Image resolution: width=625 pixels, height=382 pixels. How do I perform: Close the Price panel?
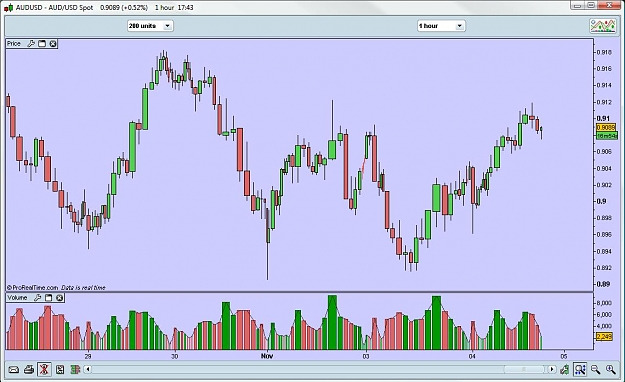click(53, 44)
